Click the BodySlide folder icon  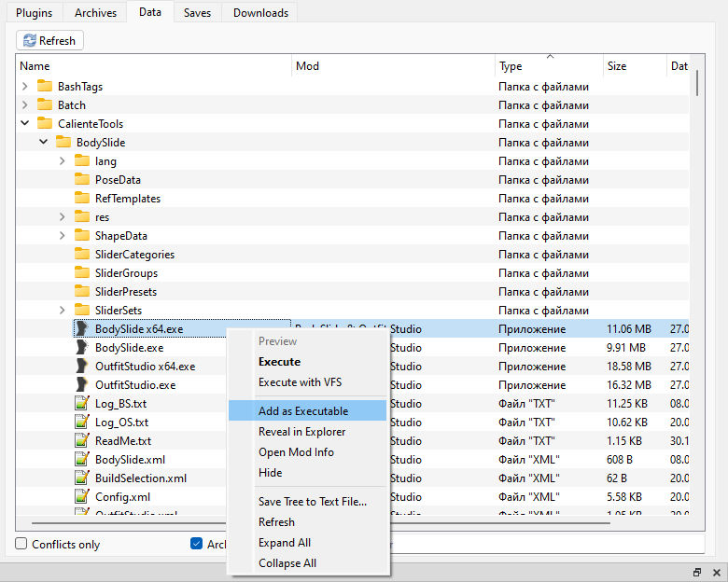coord(63,142)
